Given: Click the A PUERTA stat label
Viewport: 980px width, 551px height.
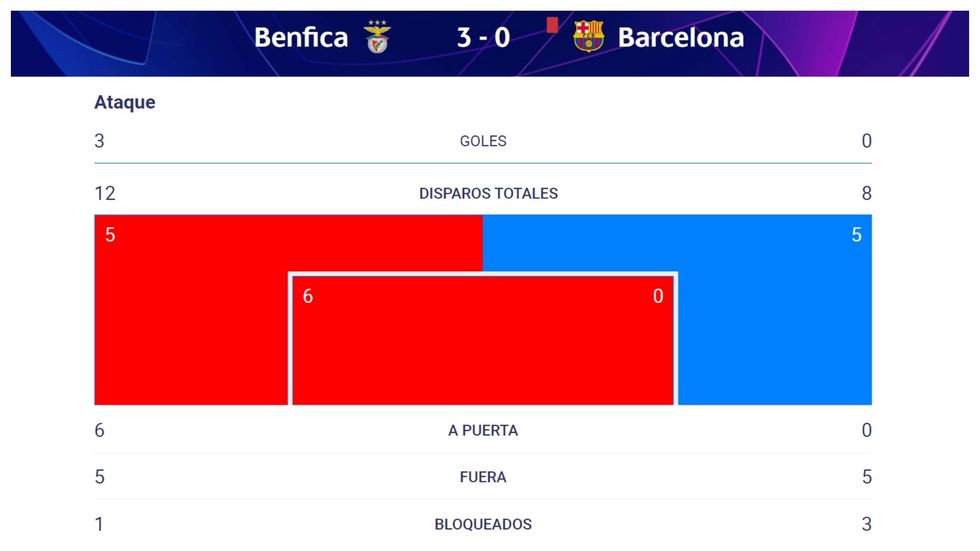Looking at the screenshot, I should click(x=483, y=431).
